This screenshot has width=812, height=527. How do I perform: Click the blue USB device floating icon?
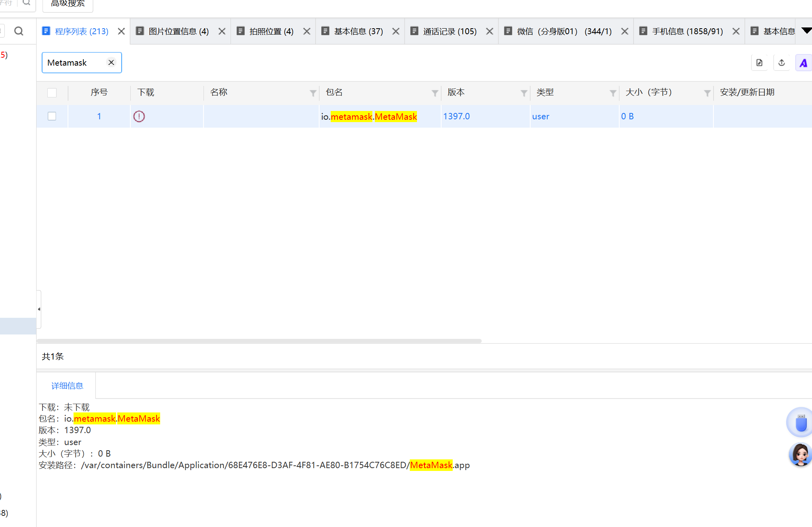pos(800,422)
